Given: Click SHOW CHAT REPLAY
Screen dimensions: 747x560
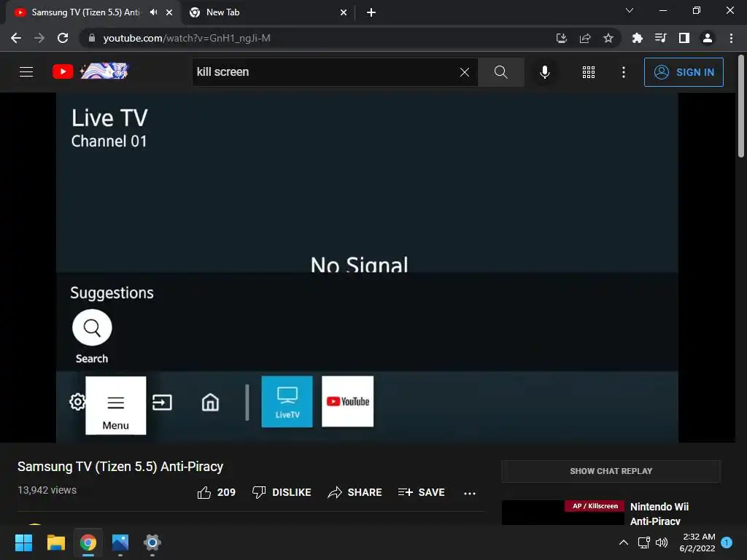Looking at the screenshot, I should [611, 472].
